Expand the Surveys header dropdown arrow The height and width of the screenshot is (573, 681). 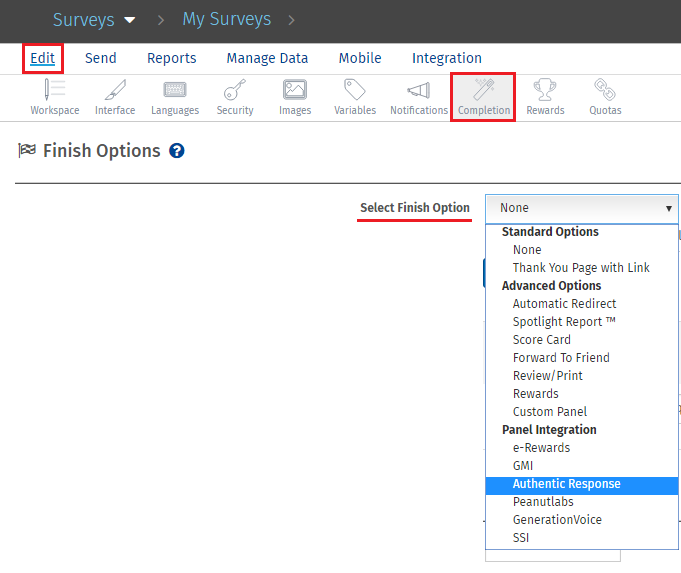coord(130,20)
